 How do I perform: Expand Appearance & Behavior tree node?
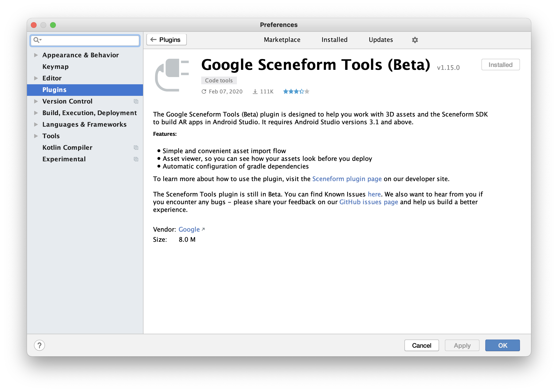pyautogui.click(x=36, y=55)
